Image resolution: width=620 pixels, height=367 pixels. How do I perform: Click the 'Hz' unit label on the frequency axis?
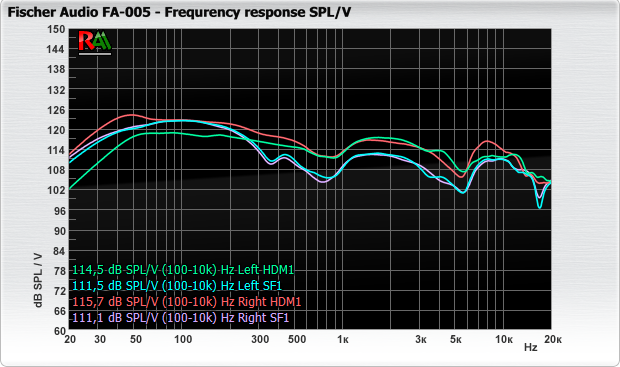pyautogui.click(x=531, y=347)
